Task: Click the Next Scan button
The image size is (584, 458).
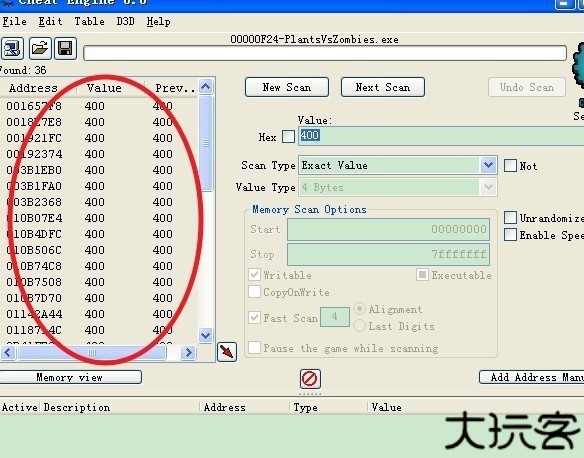Action: pyautogui.click(x=383, y=87)
